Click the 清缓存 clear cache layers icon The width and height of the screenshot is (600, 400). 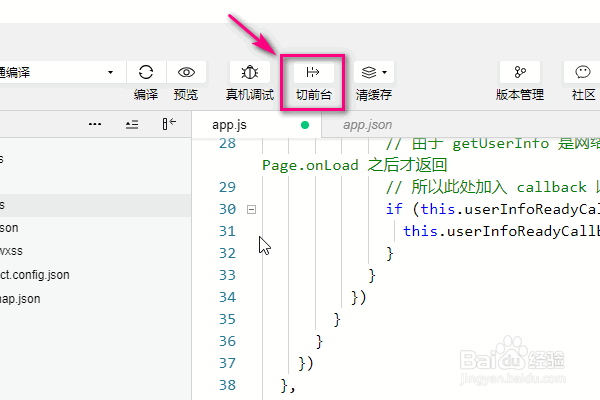pyautogui.click(x=368, y=72)
